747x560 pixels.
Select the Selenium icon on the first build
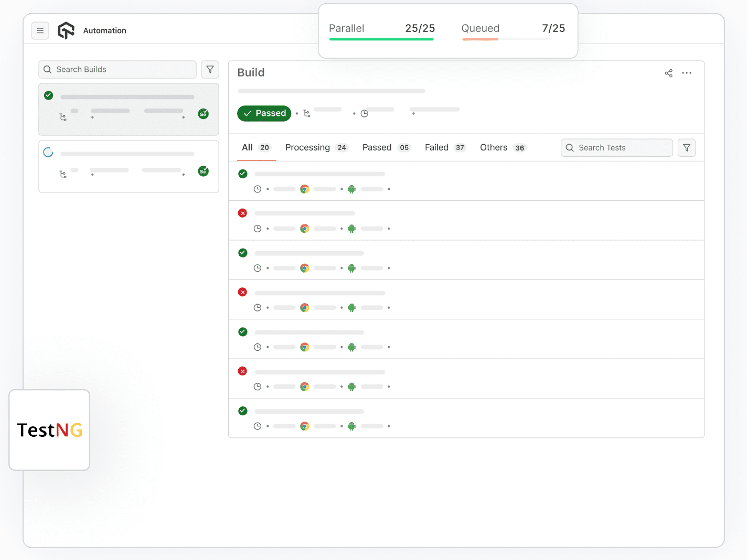203,113
